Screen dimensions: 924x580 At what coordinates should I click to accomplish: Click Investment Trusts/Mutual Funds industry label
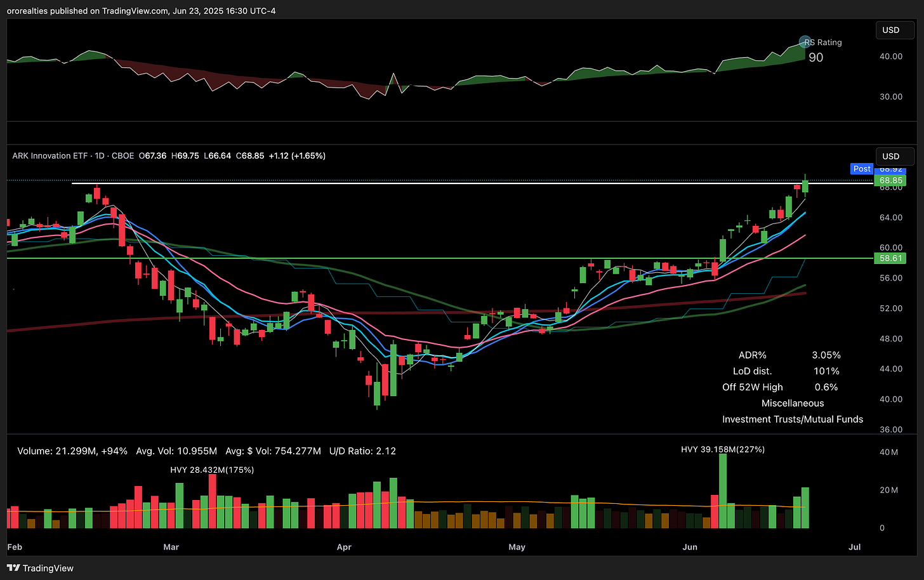pyautogui.click(x=793, y=419)
